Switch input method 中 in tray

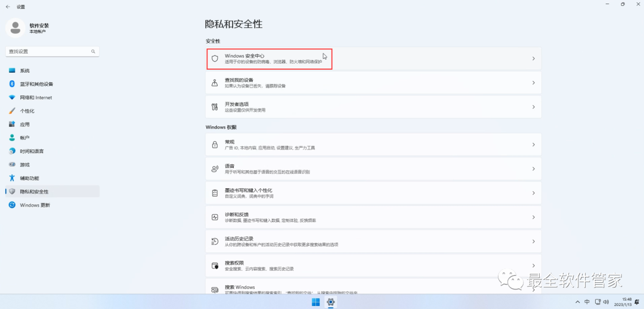click(x=587, y=302)
